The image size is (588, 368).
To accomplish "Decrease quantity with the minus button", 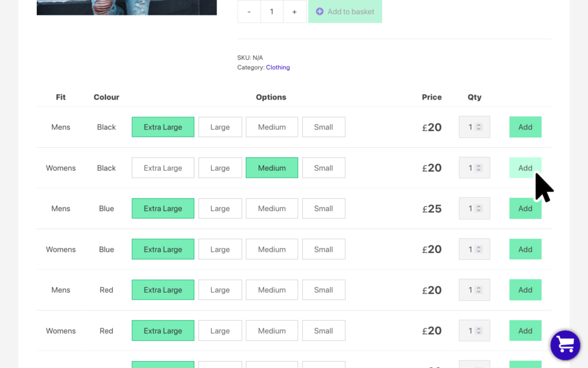I will click(249, 11).
